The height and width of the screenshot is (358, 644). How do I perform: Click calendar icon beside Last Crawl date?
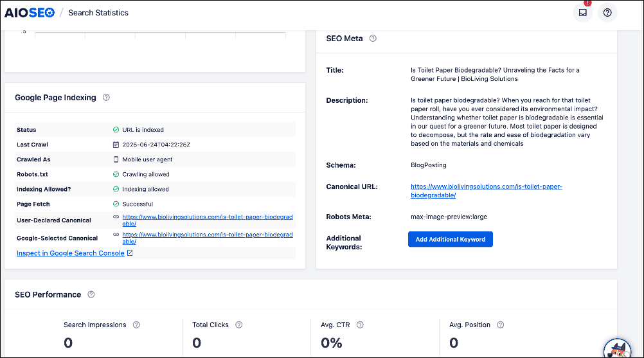116,145
